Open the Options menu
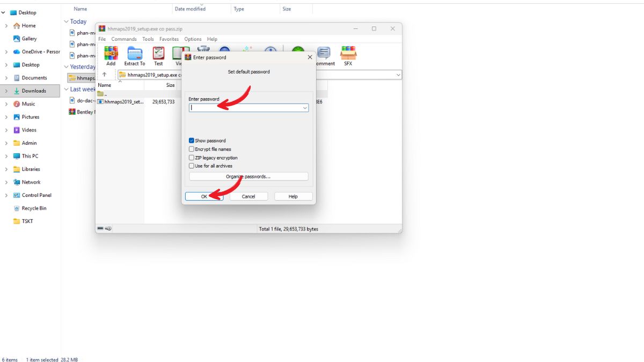Image resolution: width=644 pixels, height=362 pixels. tap(193, 39)
